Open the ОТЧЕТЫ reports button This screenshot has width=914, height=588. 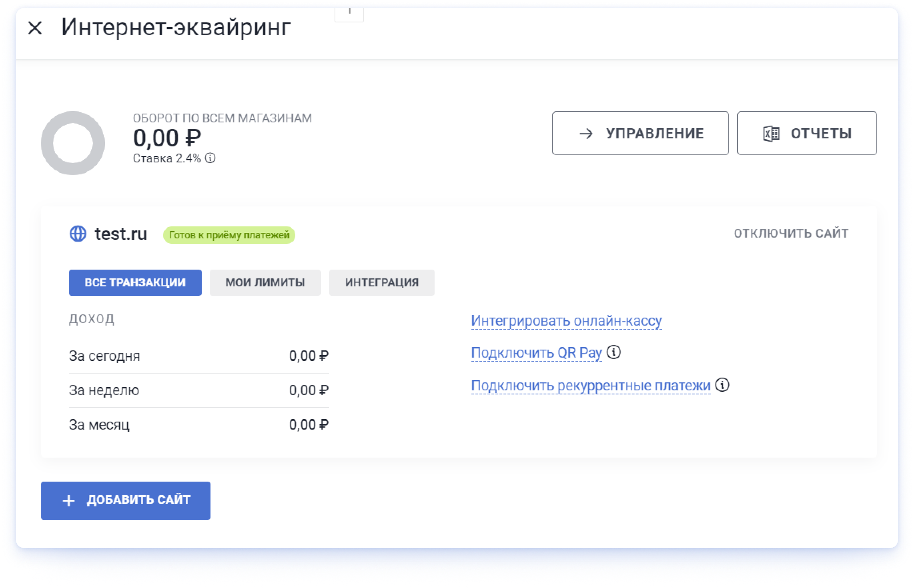(x=807, y=133)
